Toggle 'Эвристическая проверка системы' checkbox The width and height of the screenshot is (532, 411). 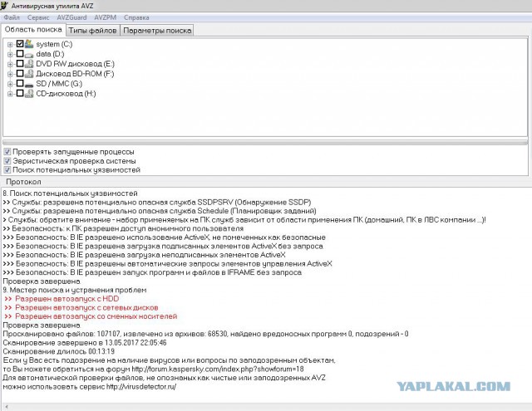[7, 161]
